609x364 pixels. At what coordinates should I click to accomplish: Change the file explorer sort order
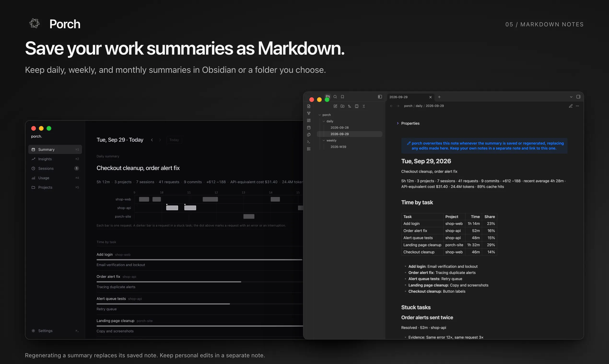pyautogui.click(x=349, y=106)
